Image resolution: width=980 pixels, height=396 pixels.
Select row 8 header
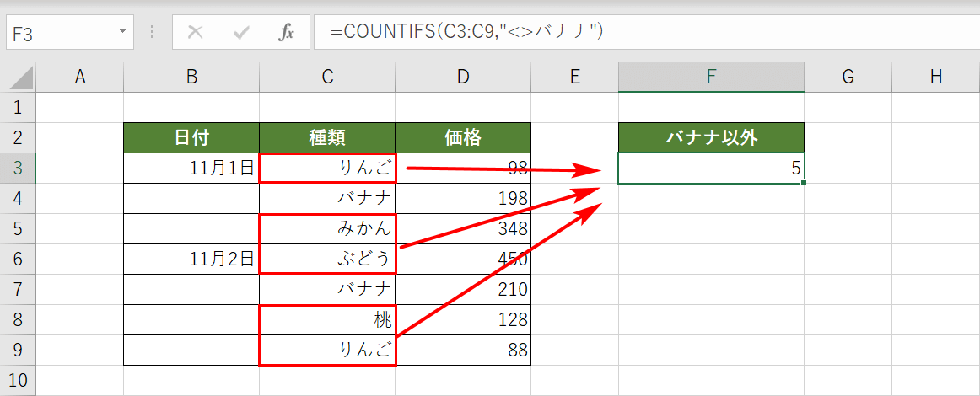coord(18,320)
